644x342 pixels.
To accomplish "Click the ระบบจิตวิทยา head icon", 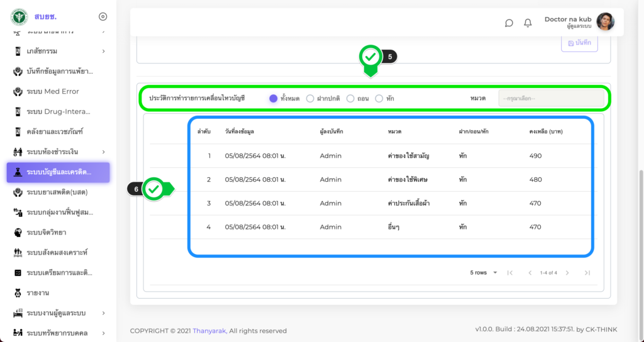I will [18, 233].
